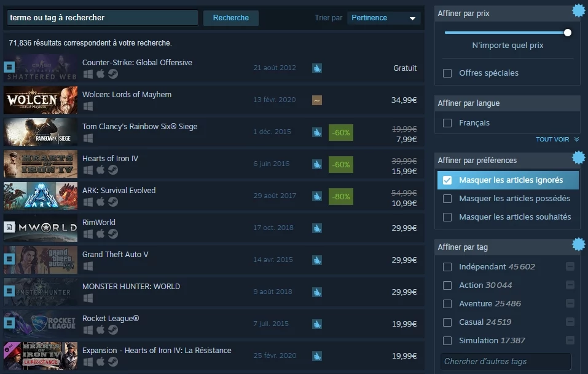Click the Mac icon under Hearts of Iron IV
588x374 pixels.
click(x=101, y=170)
